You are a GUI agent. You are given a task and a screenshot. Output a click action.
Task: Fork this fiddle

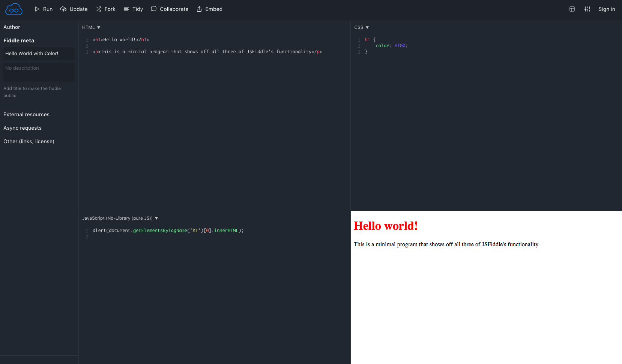105,9
